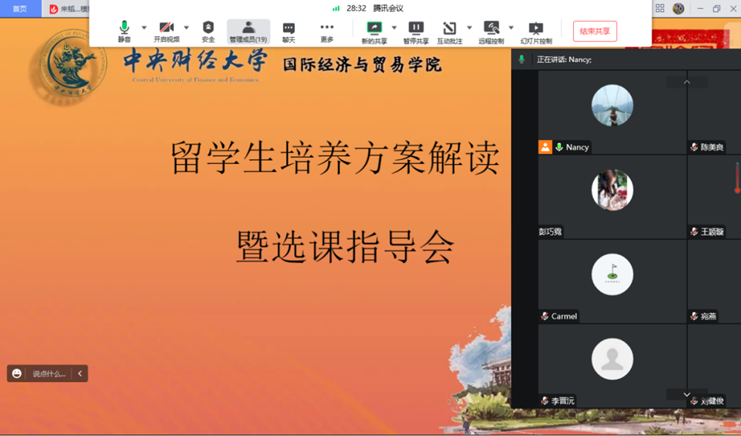The image size is (741, 436).
Task: Pause screen sharing (暂停共享)
Action: (x=416, y=31)
